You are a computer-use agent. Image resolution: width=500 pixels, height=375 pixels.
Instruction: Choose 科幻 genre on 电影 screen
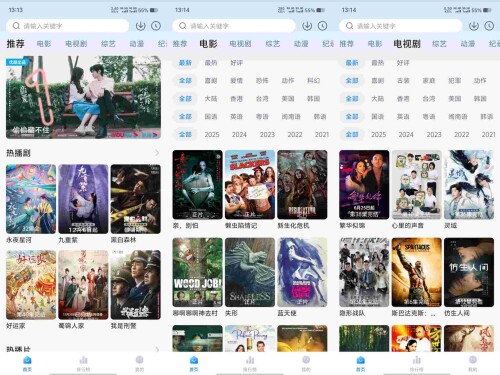click(x=313, y=80)
